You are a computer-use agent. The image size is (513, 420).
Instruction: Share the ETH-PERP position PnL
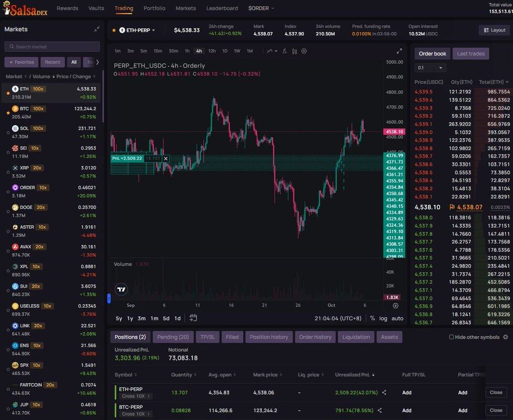[384, 392]
